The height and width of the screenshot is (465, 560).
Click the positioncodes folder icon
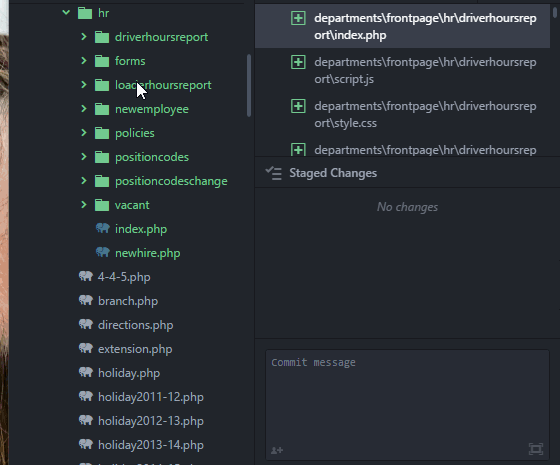[x=102, y=157]
